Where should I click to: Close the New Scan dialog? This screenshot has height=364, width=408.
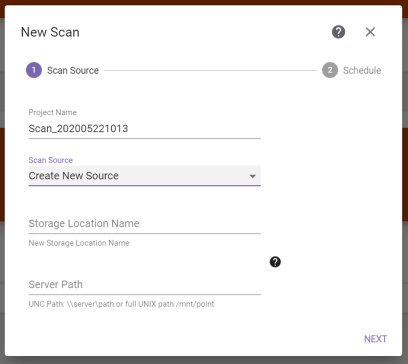[370, 32]
